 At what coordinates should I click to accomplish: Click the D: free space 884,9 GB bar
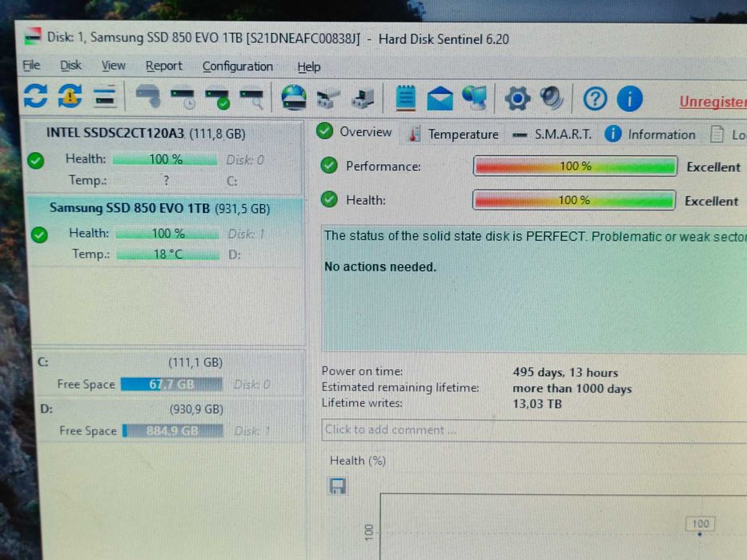[172, 431]
